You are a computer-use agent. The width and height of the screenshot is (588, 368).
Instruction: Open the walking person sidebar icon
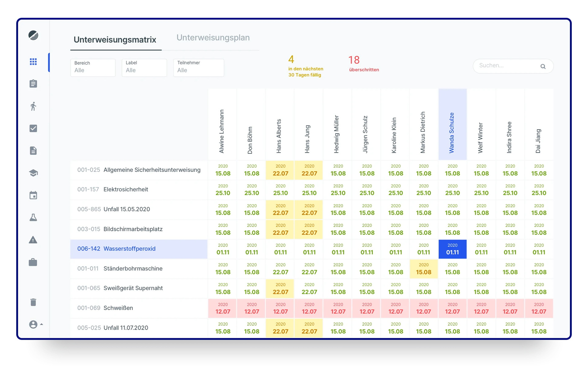33,106
